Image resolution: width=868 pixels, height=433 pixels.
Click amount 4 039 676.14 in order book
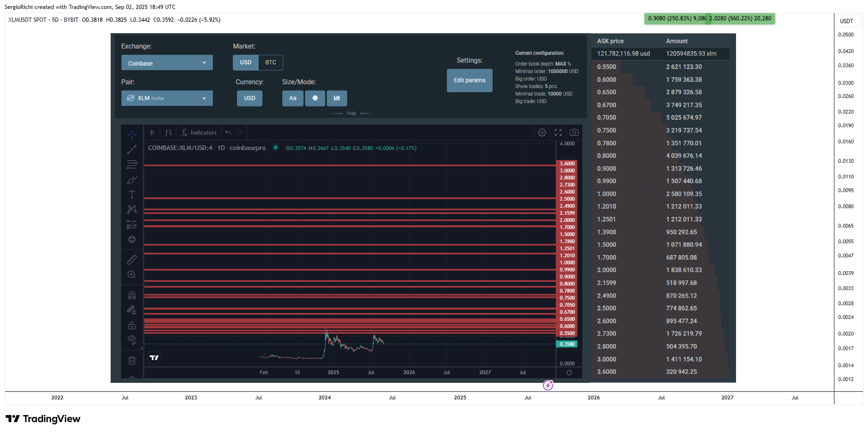tap(684, 156)
